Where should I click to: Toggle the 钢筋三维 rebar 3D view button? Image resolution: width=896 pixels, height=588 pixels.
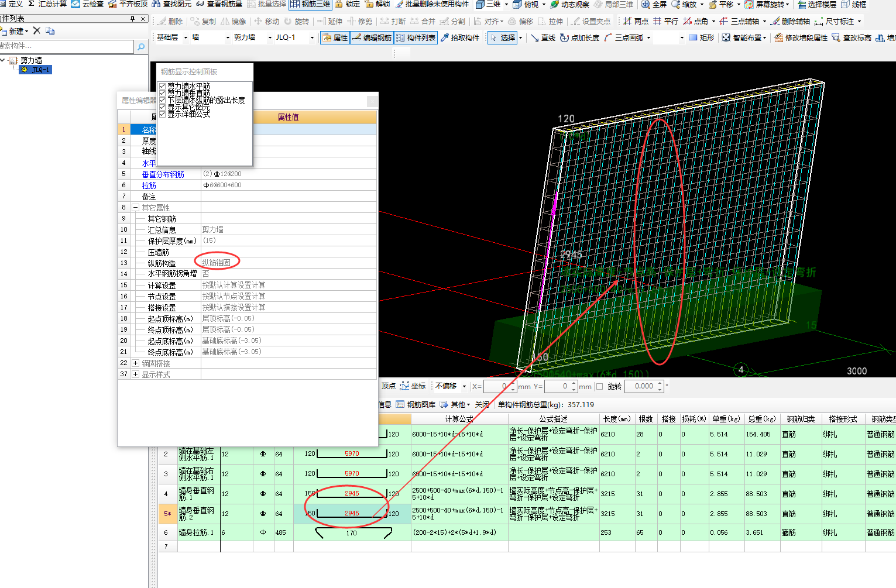[310, 4]
